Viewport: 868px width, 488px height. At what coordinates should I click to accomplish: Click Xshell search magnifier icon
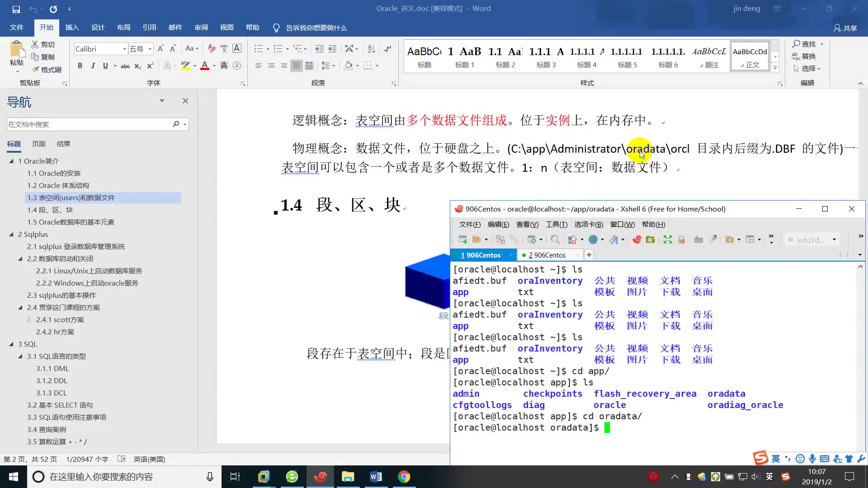tap(555, 239)
